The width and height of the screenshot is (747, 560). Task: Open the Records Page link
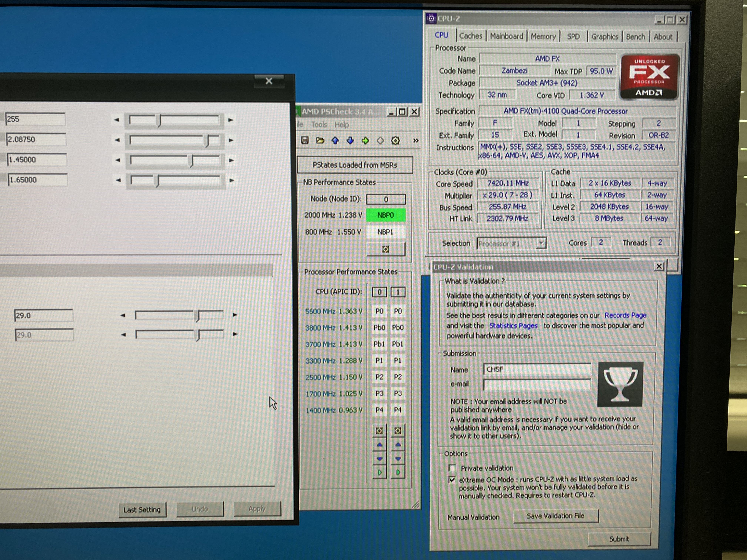tap(625, 315)
